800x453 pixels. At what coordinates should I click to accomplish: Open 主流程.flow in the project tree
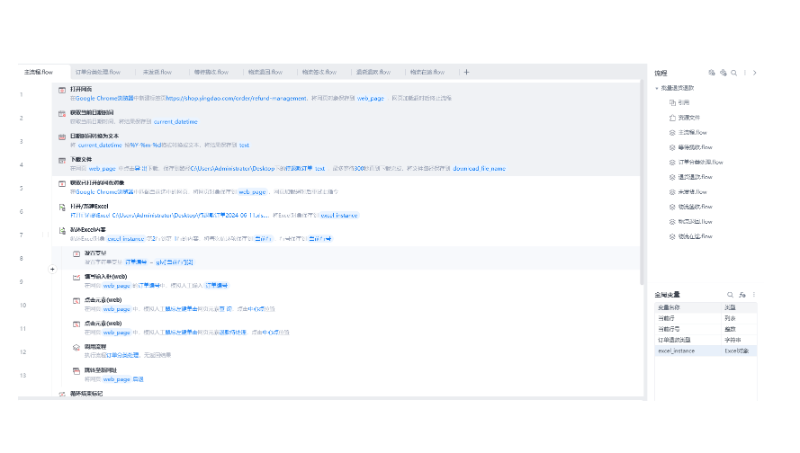[692, 133]
